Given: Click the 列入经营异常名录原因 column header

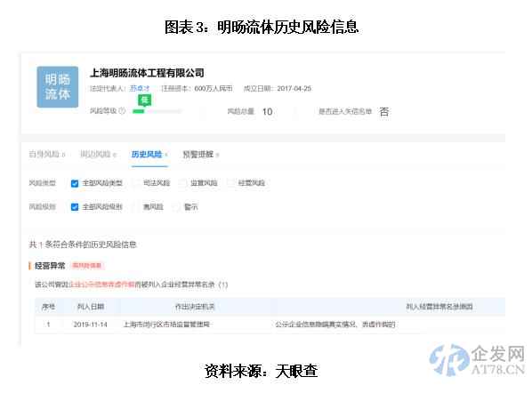Looking at the screenshot, I should (439, 307).
